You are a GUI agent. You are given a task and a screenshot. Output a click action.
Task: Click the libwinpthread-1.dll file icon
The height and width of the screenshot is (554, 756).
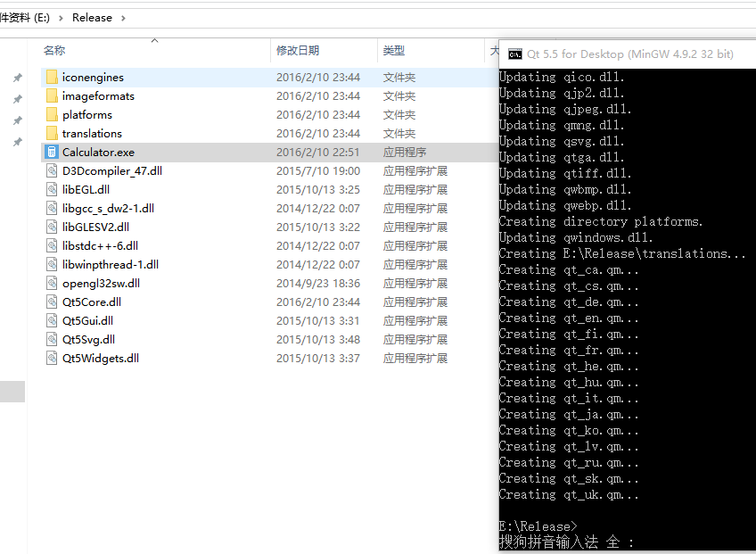[x=52, y=264]
